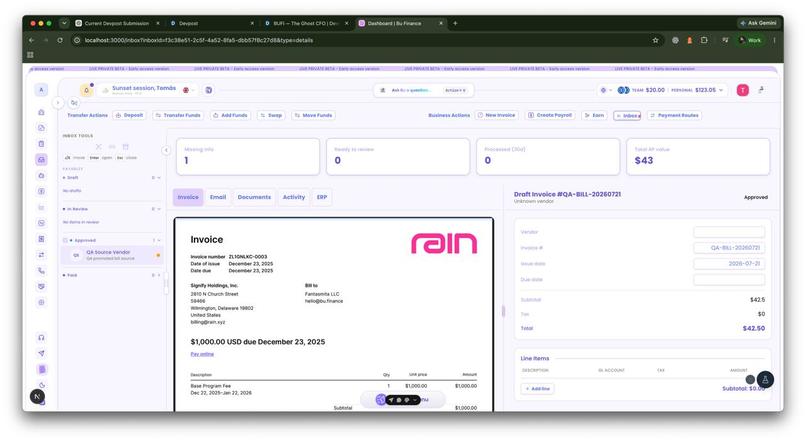Click the phone icon in left sidebar
806x441 pixels.
pyautogui.click(x=41, y=270)
